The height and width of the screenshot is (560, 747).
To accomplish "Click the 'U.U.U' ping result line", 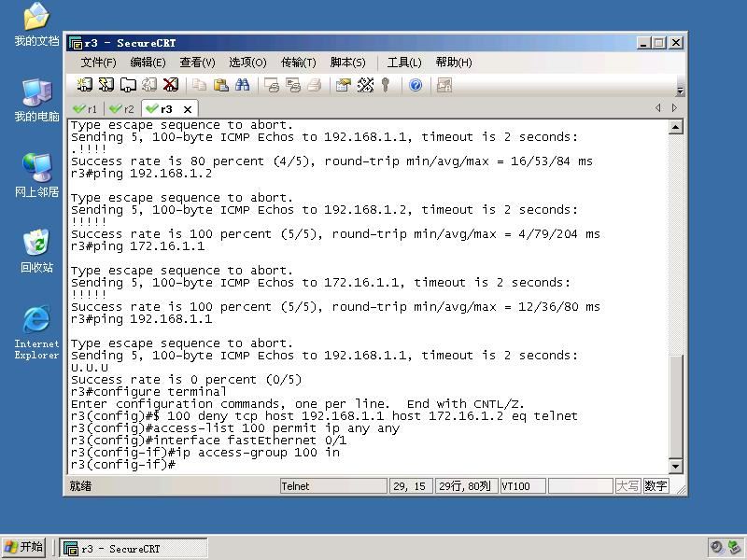I will click(90, 368).
